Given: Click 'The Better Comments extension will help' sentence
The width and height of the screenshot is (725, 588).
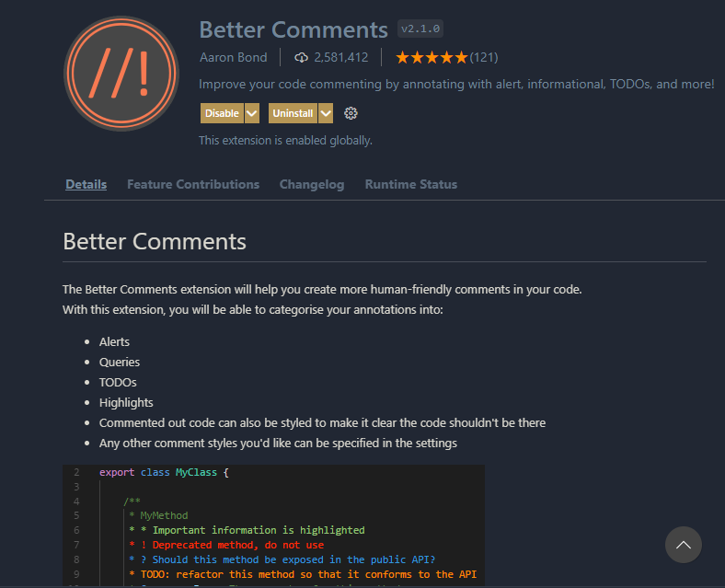Looking at the screenshot, I should pyautogui.click(x=322, y=289).
